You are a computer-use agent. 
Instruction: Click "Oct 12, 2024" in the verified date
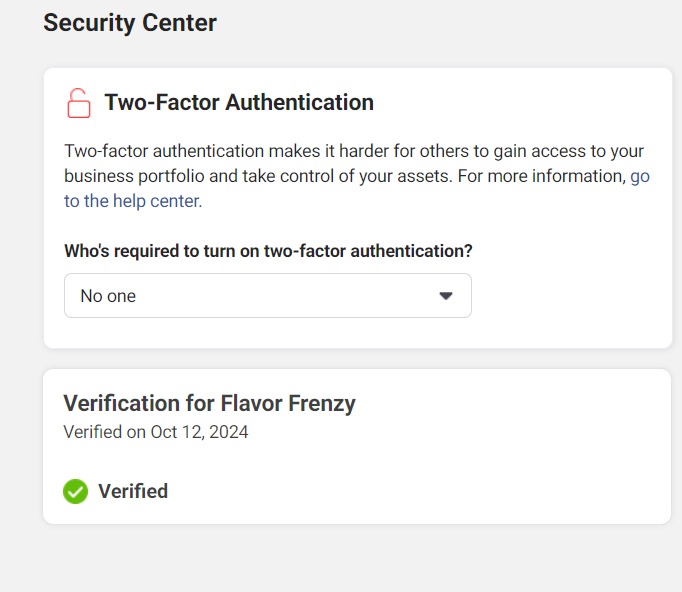coord(199,432)
